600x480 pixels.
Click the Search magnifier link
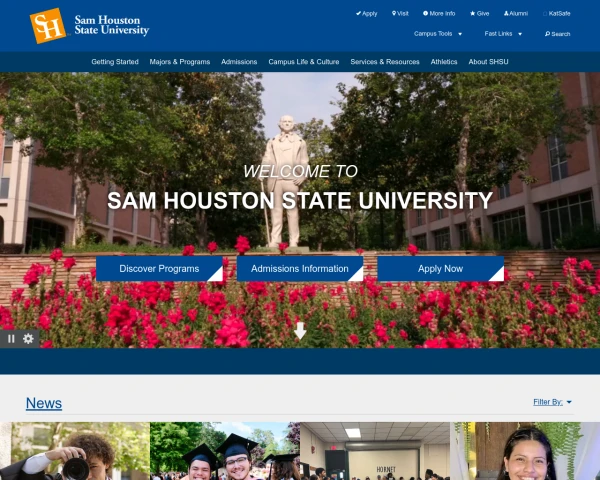point(558,34)
